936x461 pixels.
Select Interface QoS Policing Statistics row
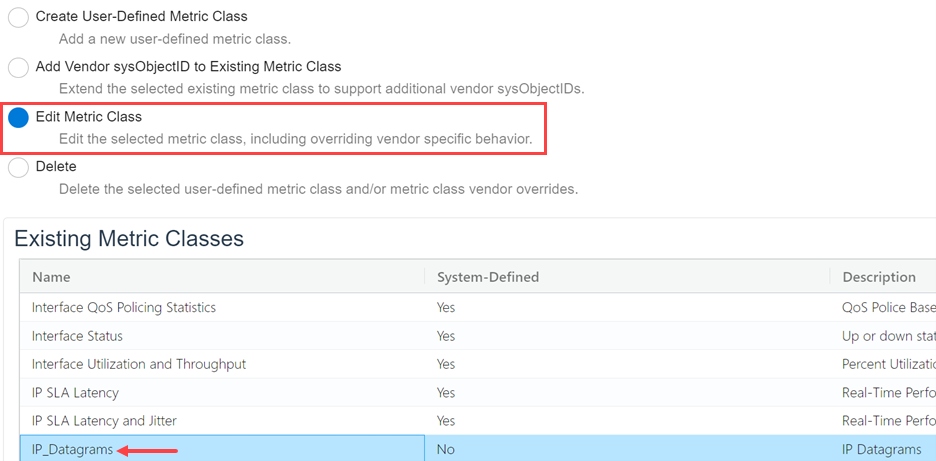[x=124, y=307]
